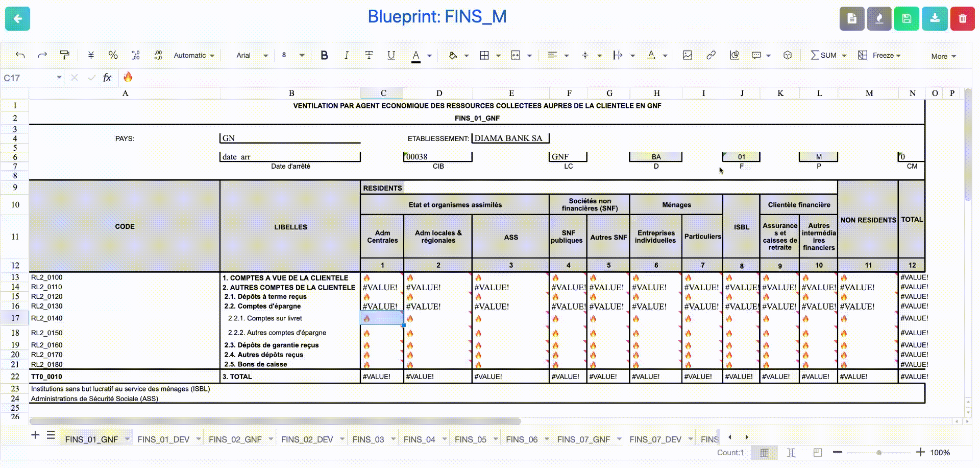Apply currency format with the yen icon
This screenshot has width=980, height=468.
tap(91, 55)
